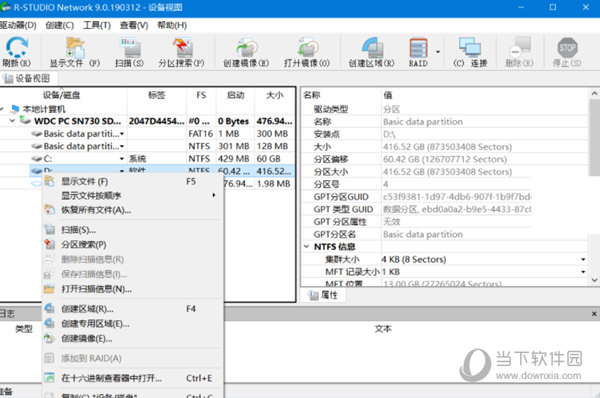
Task: Click the Partition Search (分区搜索) toolbar icon
Action: point(183,47)
